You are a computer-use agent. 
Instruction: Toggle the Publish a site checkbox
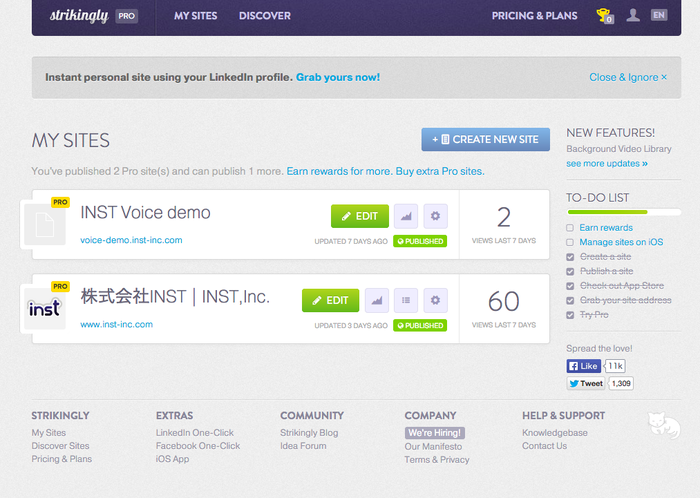tap(570, 271)
